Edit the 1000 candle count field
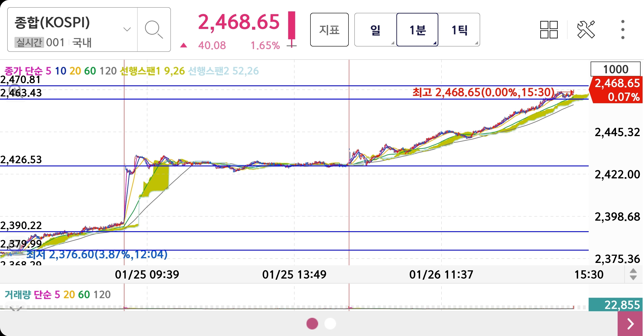Screen dimensions: 644x336 point(615,69)
